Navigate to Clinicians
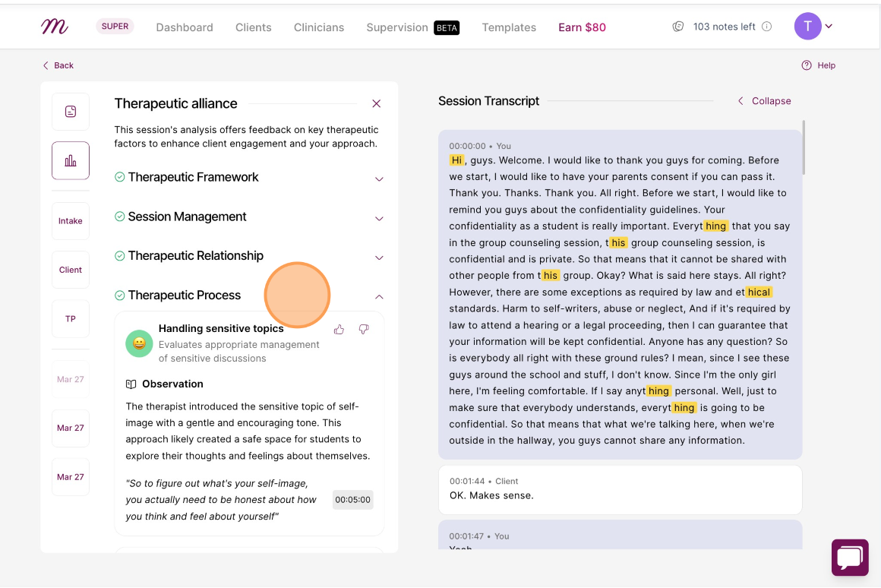Image resolution: width=881 pixels, height=588 pixels. [x=319, y=27]
